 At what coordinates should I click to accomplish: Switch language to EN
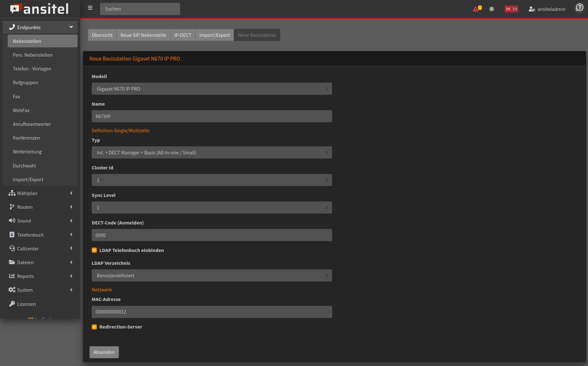pos(515,9)
